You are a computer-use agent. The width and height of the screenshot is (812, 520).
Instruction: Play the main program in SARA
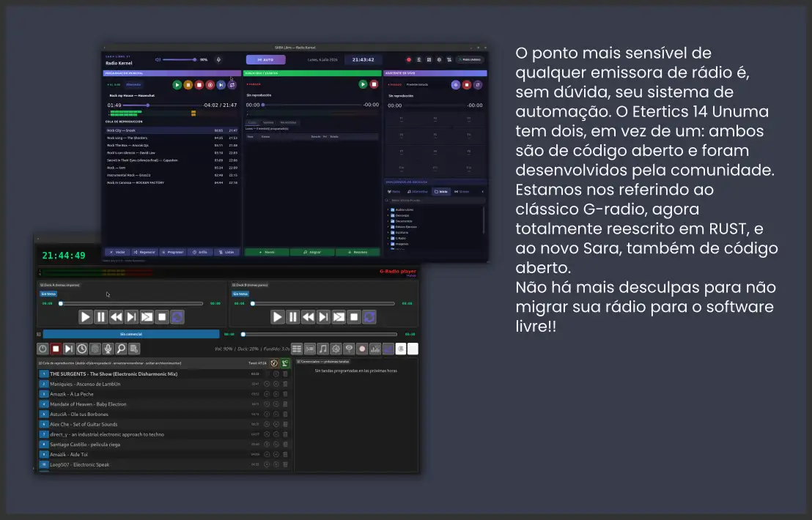(177, 85)
